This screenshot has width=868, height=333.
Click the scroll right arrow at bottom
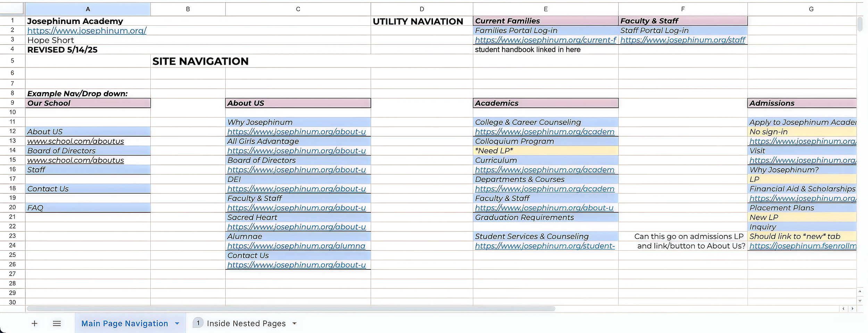[852, 309]
